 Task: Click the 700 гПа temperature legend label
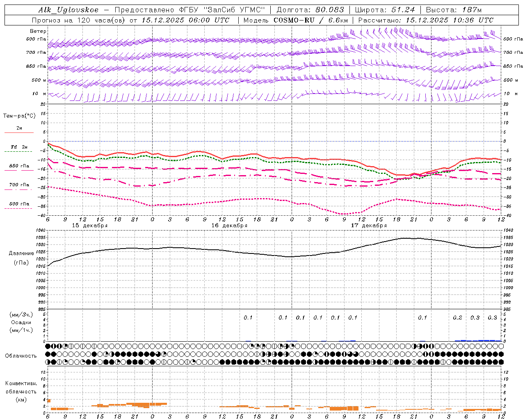coord(19,185)
